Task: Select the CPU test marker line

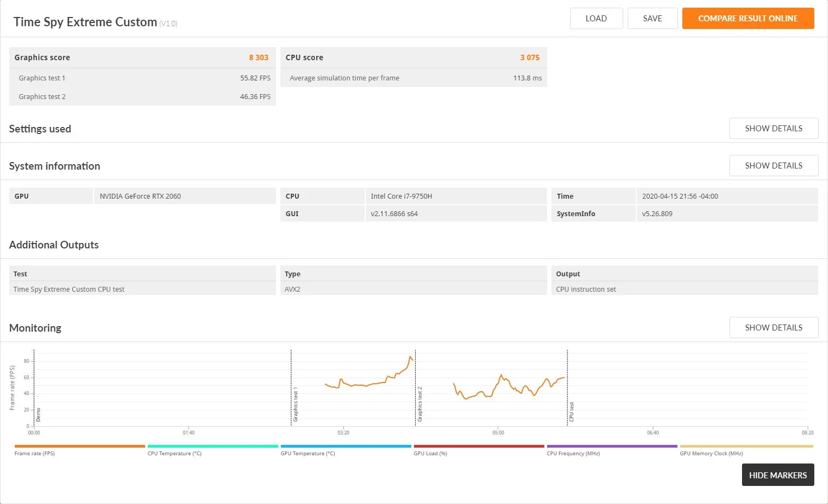Action: tap(567, 387)
